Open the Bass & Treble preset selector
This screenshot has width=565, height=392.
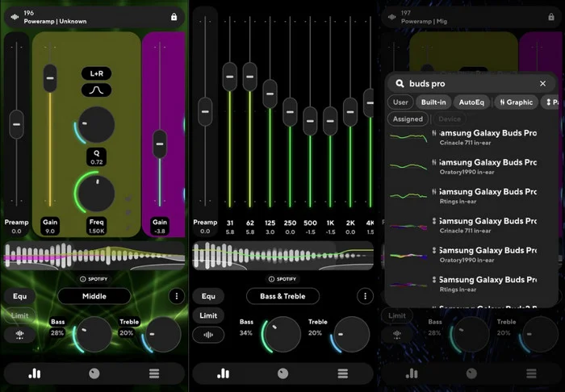click(282, 296)
